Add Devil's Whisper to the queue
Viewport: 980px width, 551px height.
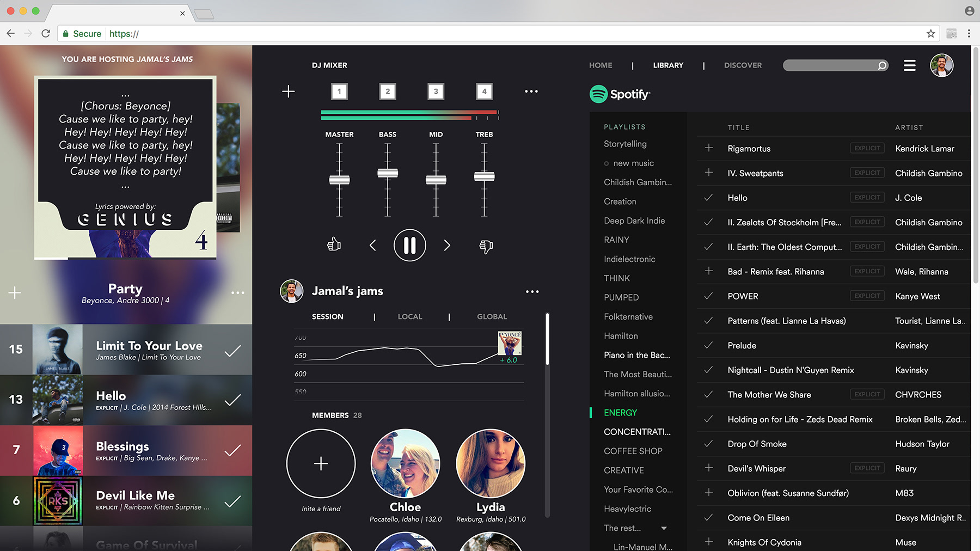tap(709, 468)
